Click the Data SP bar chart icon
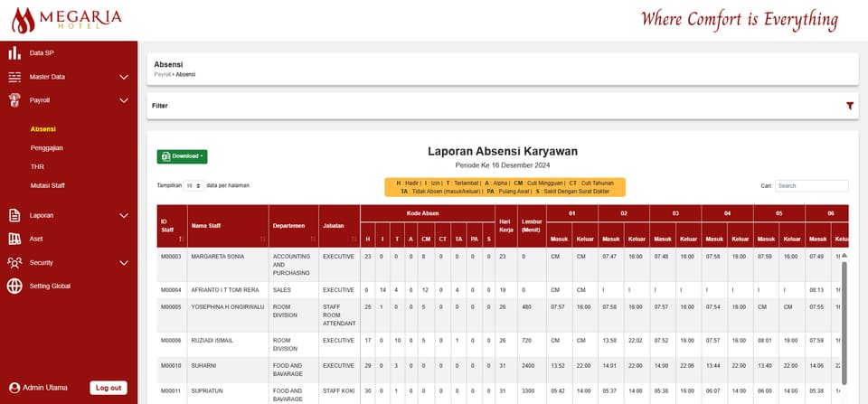The image size is (868, 404). (14, 53)
